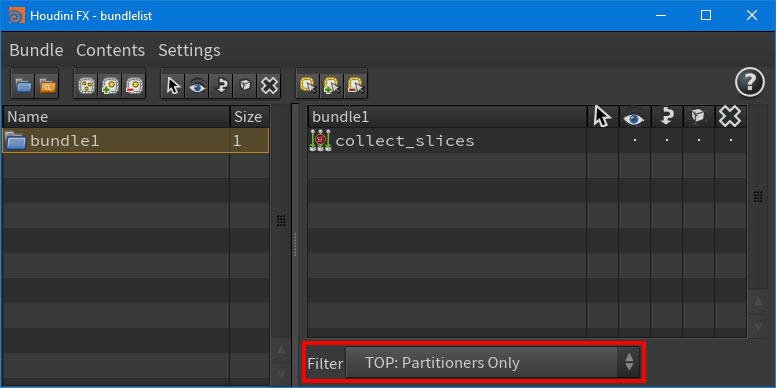This screenshot has height=388, width=776.
Task: Open the Contents menu
Action: point(110,50)
